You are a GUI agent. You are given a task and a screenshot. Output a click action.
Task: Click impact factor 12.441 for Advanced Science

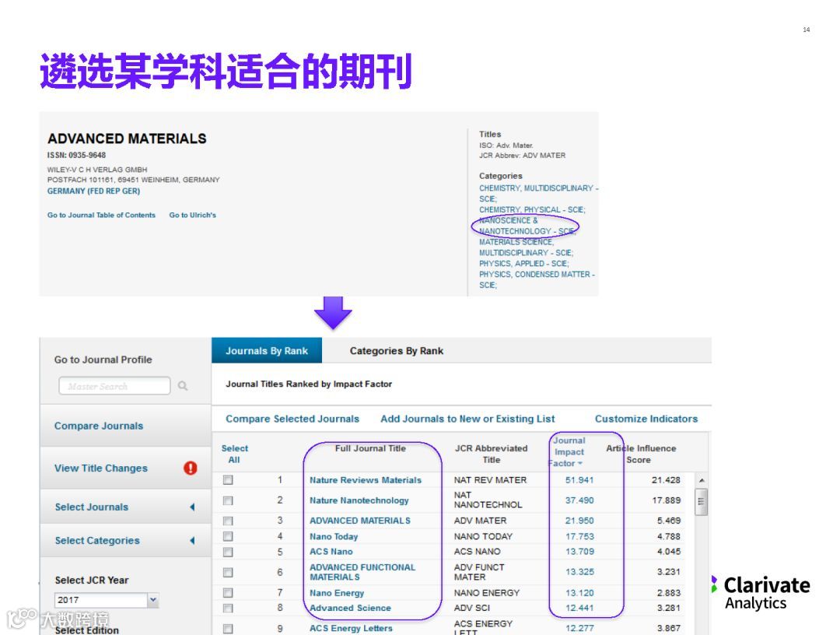click(x=579, y=608)
